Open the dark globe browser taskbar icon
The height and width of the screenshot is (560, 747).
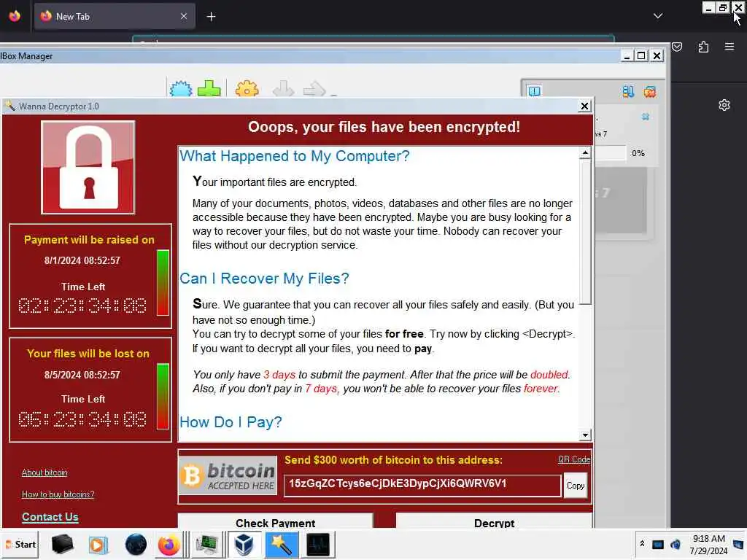tap(136, 545)
